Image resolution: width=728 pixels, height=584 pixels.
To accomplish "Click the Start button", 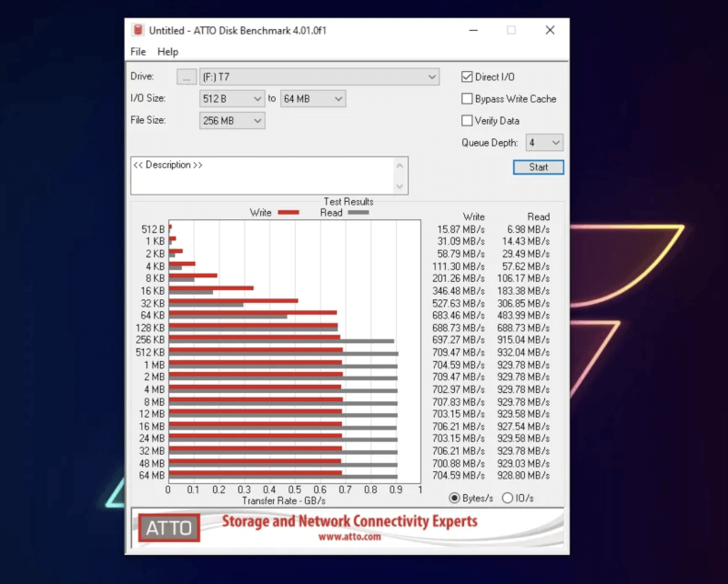I will [539, 167].
